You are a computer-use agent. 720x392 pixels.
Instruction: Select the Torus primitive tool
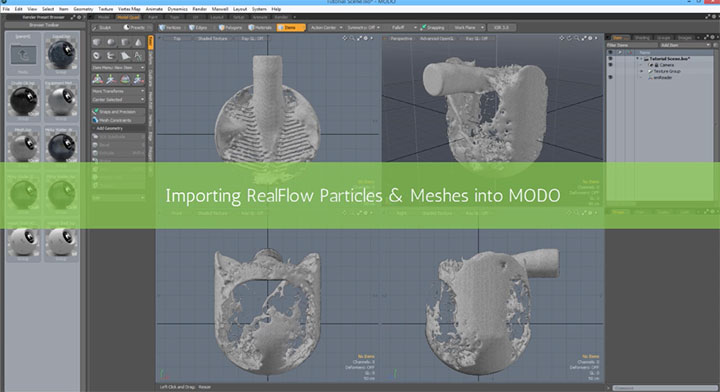click(97, 56)
